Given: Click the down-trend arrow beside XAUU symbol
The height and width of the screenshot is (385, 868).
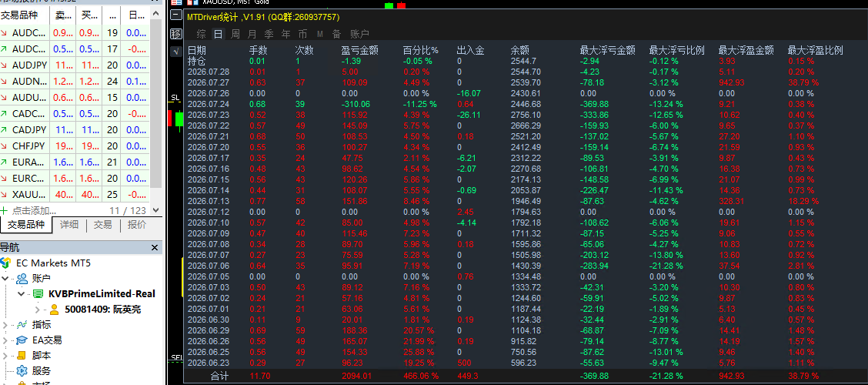Looking at the screenshot, I should (x=5, y=195).
